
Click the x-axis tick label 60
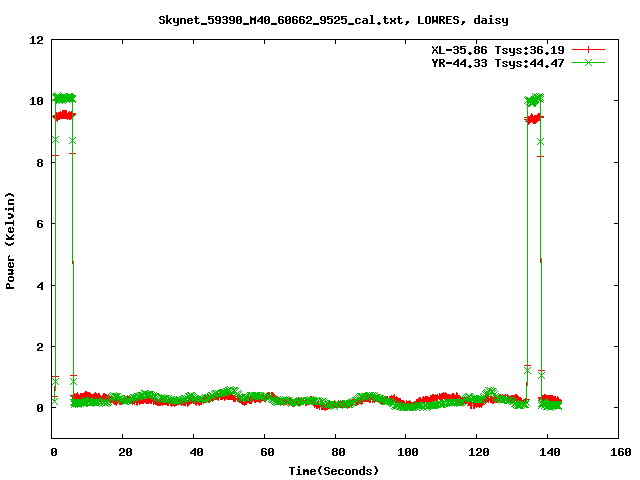267,452
